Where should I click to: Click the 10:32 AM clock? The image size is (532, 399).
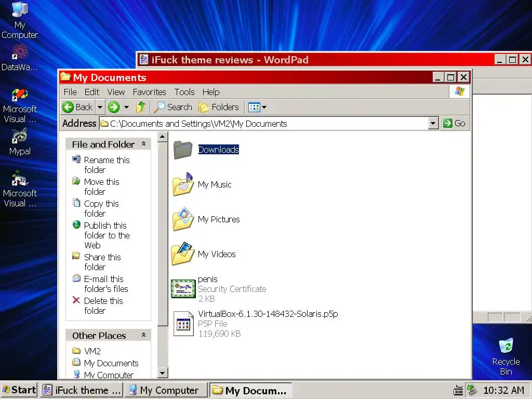click(x=504, y=390)
